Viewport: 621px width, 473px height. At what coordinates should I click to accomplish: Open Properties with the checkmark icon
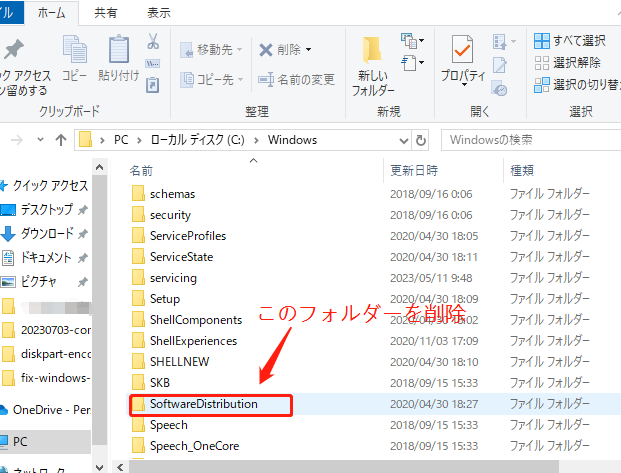(x=462, y=49)
